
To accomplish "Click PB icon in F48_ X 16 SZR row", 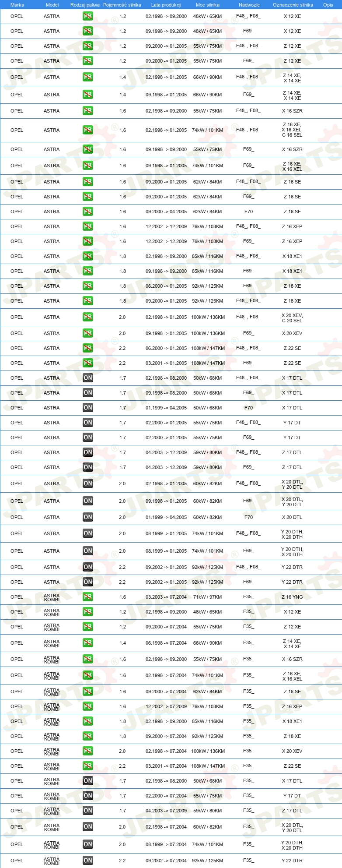I will point(88,111).
